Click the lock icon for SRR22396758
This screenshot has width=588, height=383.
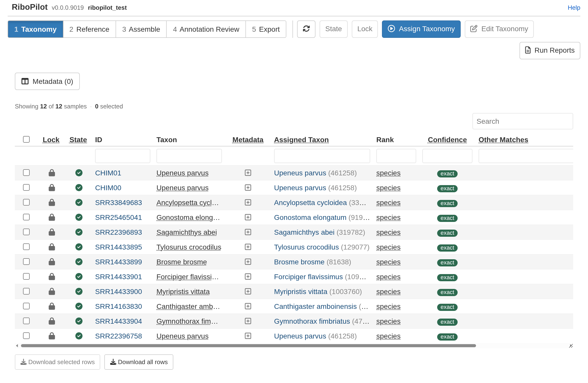(x=52, y=336)
